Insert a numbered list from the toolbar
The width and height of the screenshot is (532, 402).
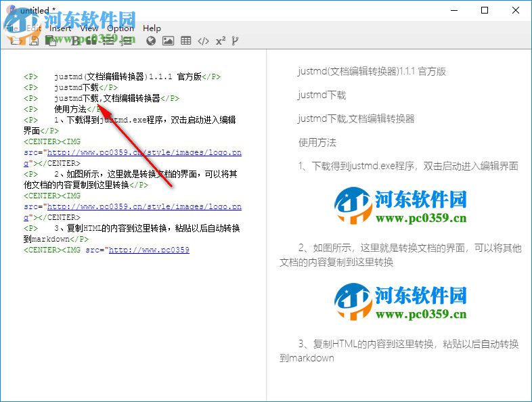[x=127, y=41]
